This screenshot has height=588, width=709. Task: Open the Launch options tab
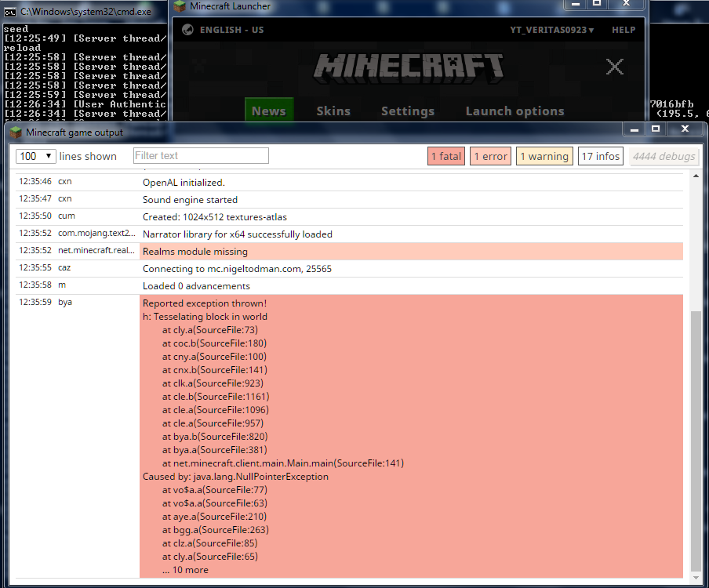(515, 111)
